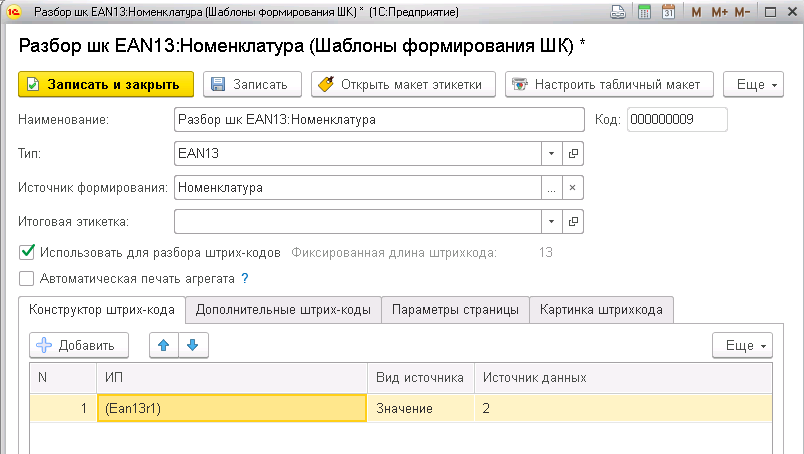The height and width of the screenshot is (454, 804).
Task: Expand the Тип dropdown arrow
Action: (x=551, y=153)
